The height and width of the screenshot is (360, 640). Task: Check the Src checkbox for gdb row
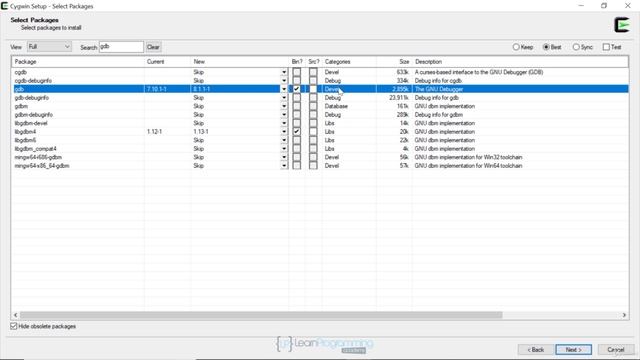(x=313, y=89)
